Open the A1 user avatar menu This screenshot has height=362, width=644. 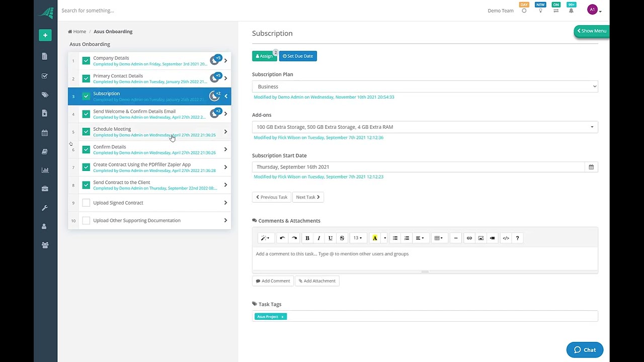[x=594, y=10]
